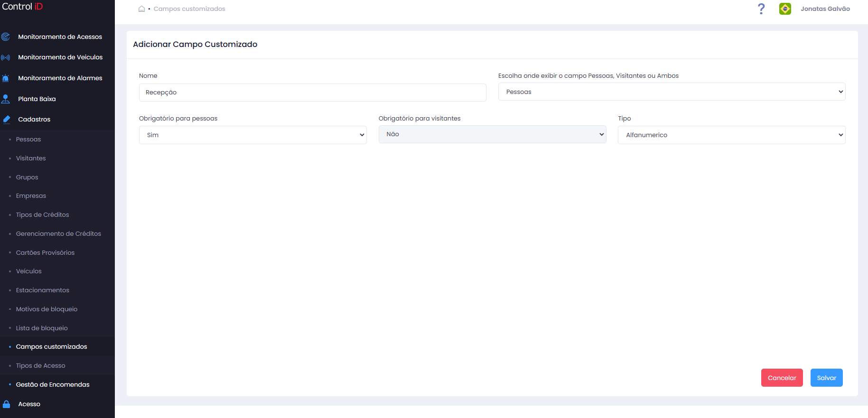This screenshot has width=868, height=418.
Task: Click the Monitoramento de Veículos signal icon
Action: pyautogui.click(x=6, y=57)
